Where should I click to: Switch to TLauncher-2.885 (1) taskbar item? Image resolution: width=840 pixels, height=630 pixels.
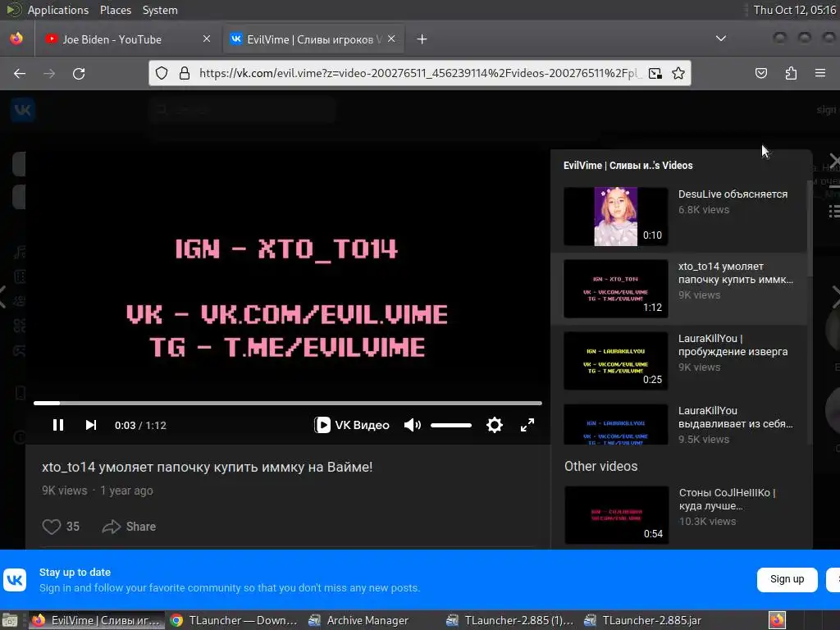510,620
